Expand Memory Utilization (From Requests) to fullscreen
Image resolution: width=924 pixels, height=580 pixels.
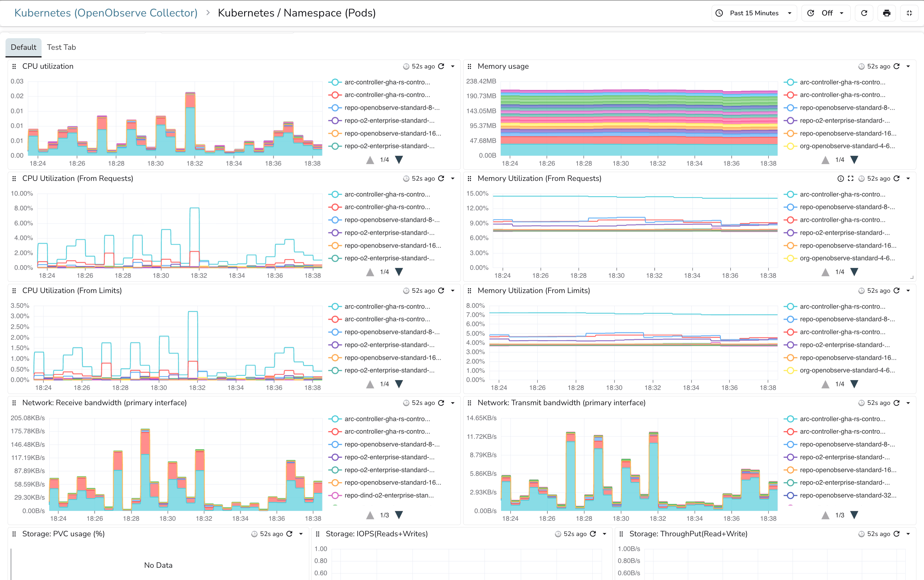point(851,178)
